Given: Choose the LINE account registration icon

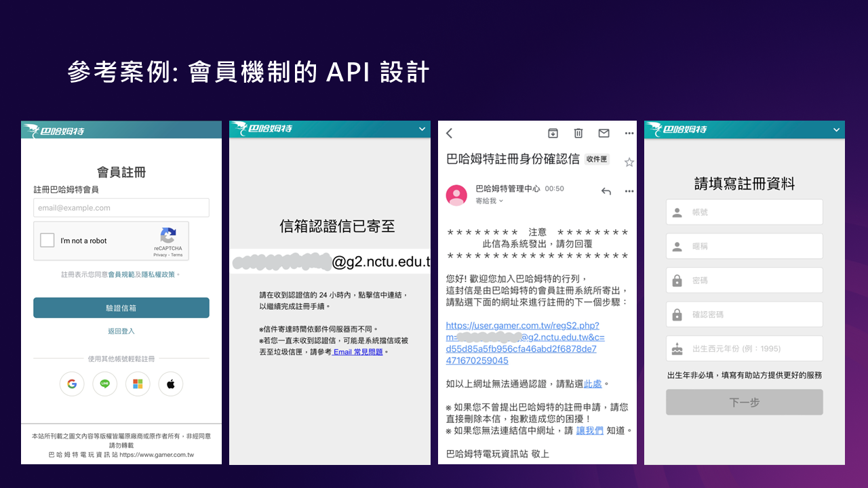Looking at the screenshot, I should pos(104,384).
